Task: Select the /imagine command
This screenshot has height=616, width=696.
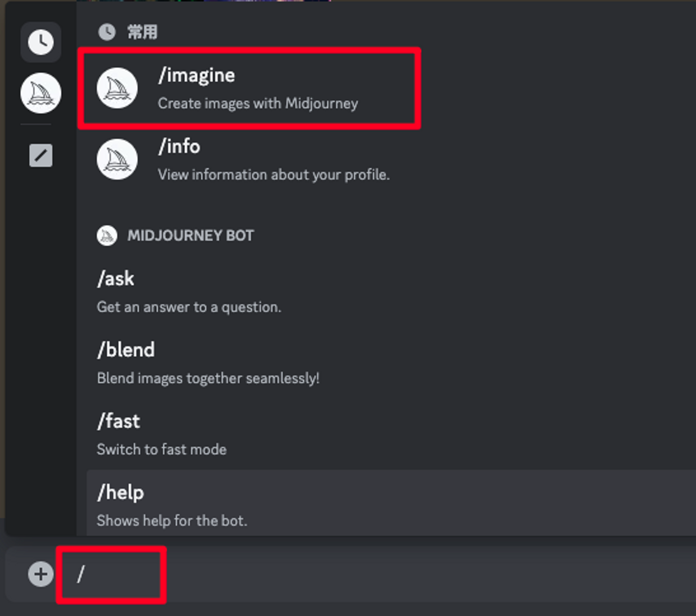Action: 197,76
